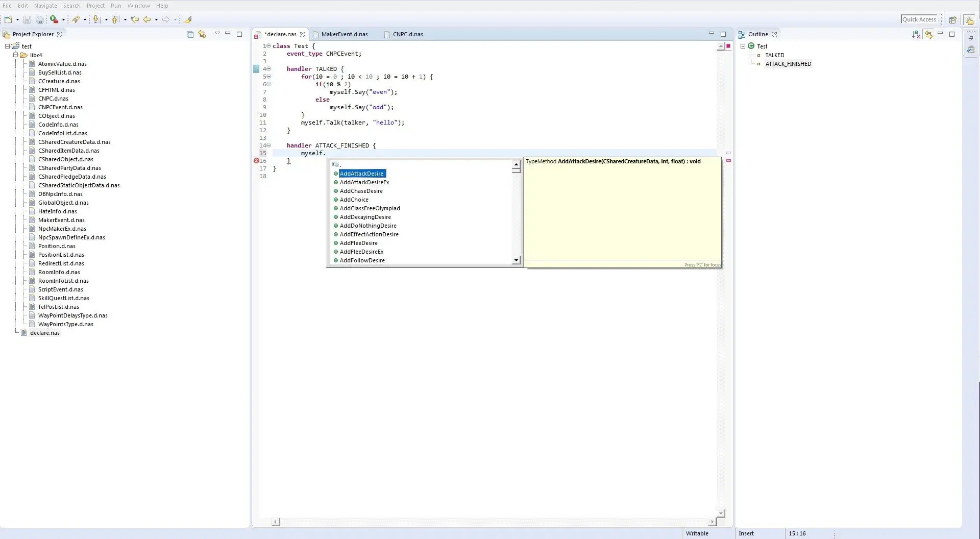The width and height of the screenshot is (980, 539).
Task: Click the Next Annotation arrow icon
Action: (x=96, y=19)
